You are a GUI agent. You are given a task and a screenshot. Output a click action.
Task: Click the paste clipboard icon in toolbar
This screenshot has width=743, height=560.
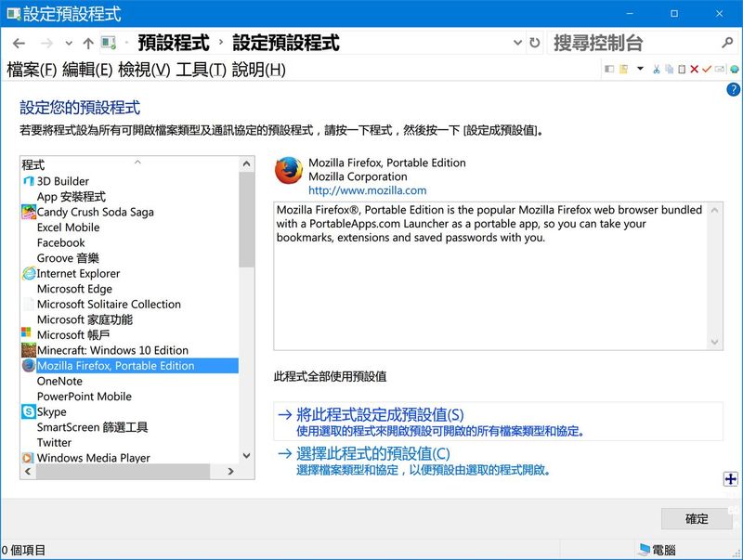[x=681, y=69]
